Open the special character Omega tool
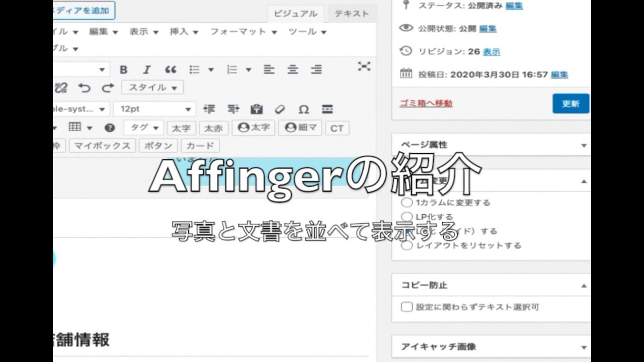 click(303, 109)
